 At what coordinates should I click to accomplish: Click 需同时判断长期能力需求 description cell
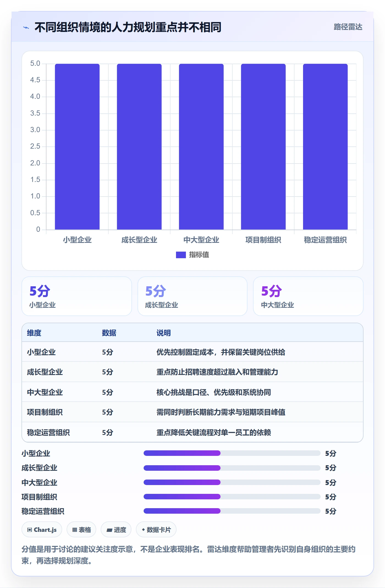point(221,412)
